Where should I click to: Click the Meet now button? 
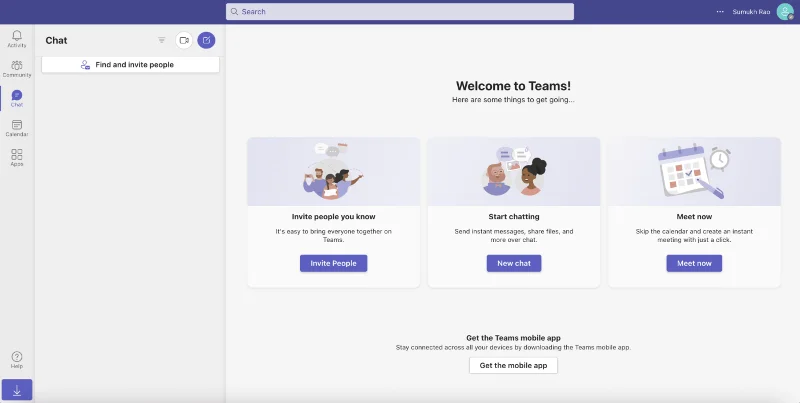coord(694,263)
